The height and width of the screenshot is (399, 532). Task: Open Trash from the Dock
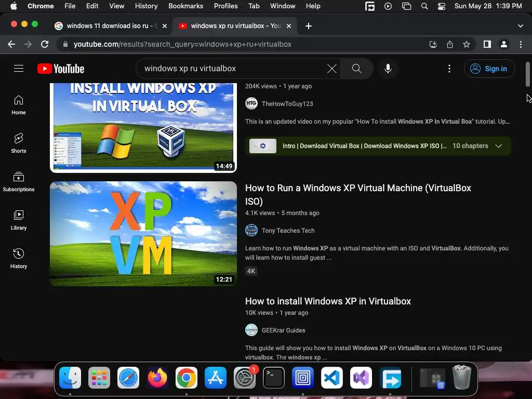pos(462,378)
